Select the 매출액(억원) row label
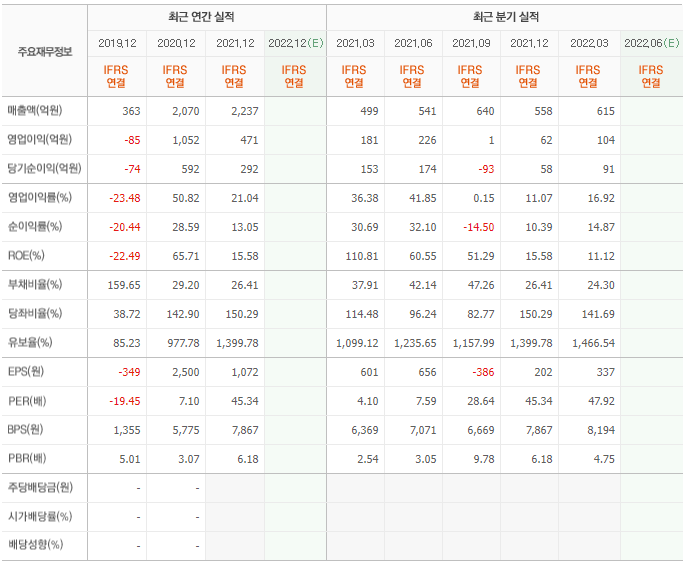687x561 pixels. (x=35, y=110)
